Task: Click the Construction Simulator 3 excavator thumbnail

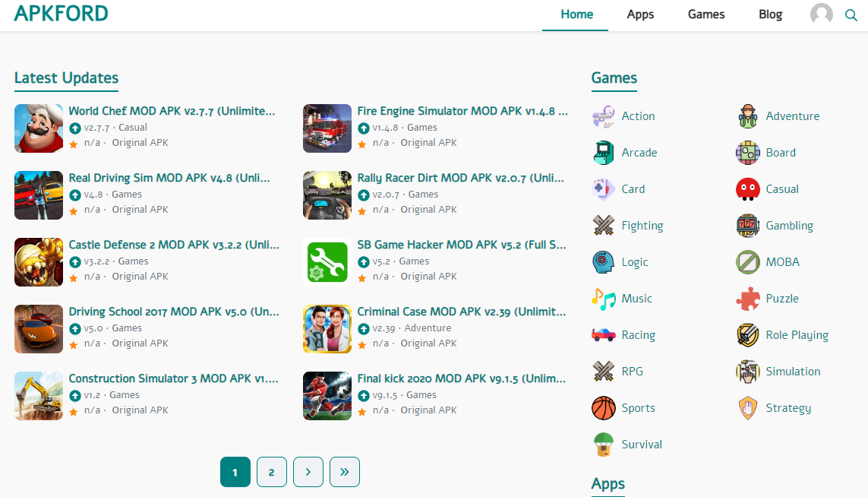Action: 39,396
